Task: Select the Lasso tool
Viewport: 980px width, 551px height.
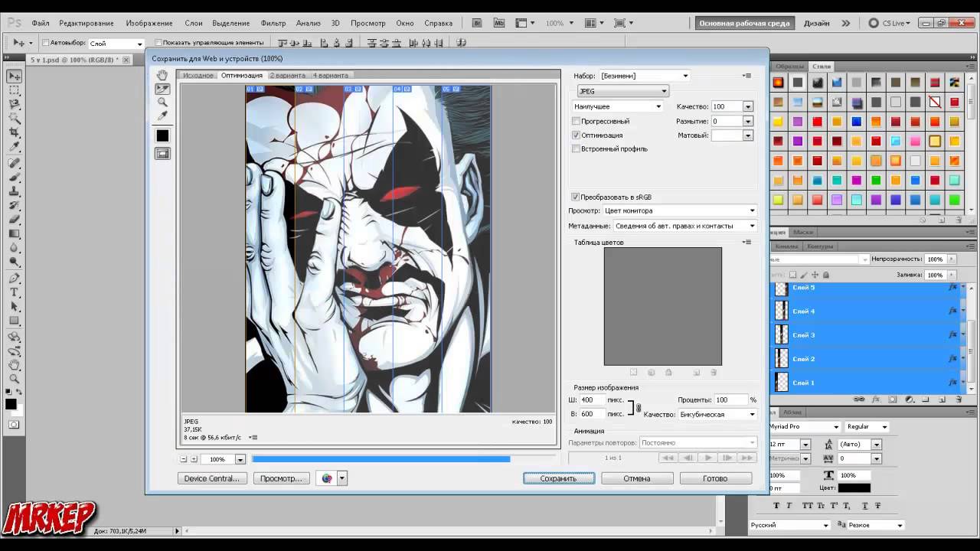Action: (15, 105)
